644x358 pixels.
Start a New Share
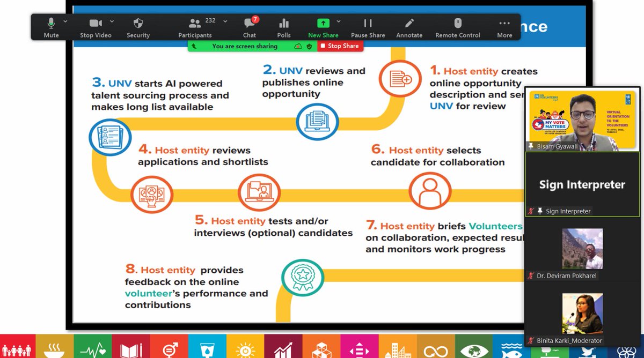tap(323, 27)
